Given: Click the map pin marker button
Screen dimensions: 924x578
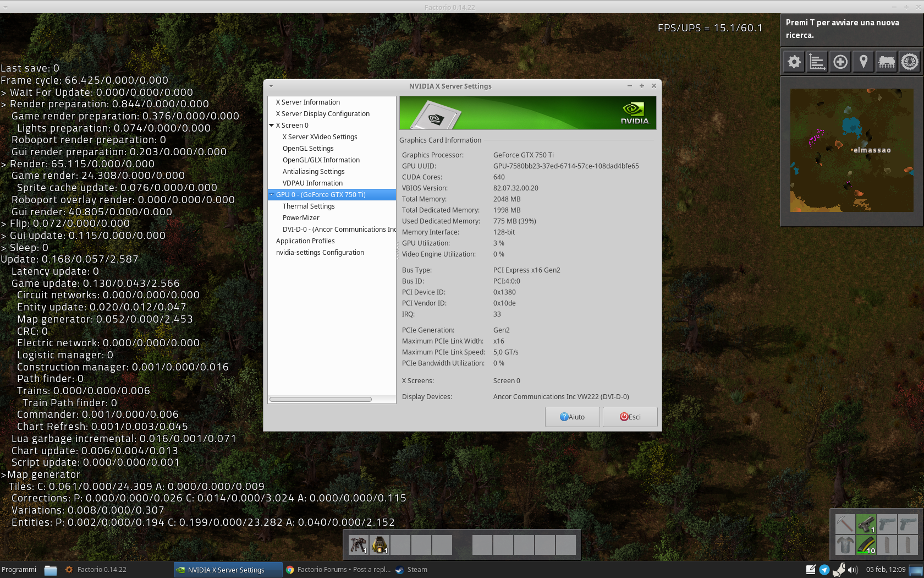Looking at the screenshot, I should (863, 62).
